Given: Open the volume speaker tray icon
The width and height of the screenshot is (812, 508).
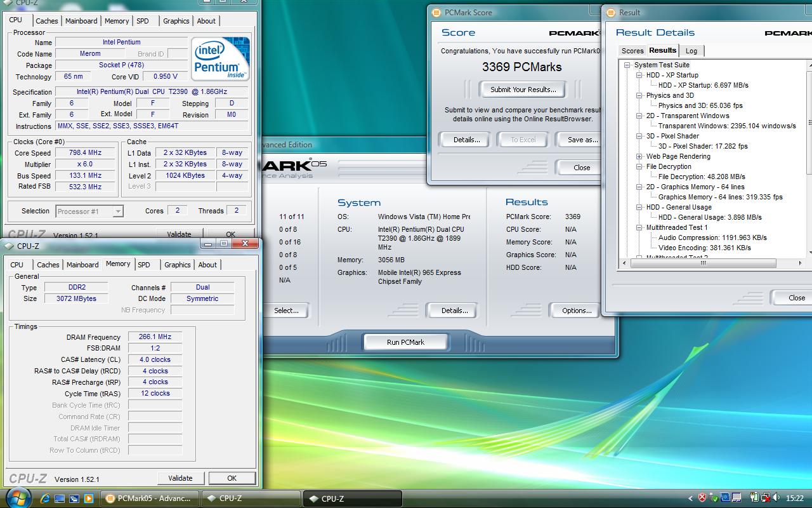Looking at the screenshot, I should click(776, 498).
